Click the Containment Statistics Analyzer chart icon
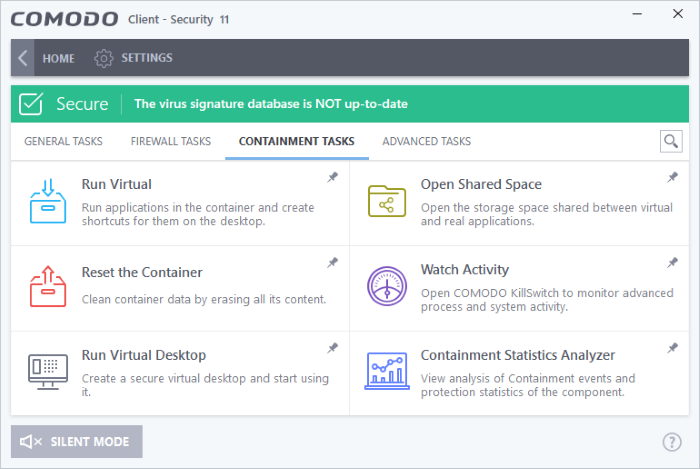700x469 pixels. point(387,371)
